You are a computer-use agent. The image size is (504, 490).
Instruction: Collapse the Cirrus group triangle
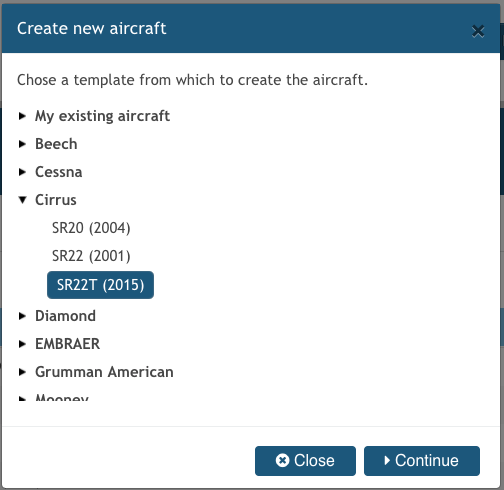click(22, 200)
